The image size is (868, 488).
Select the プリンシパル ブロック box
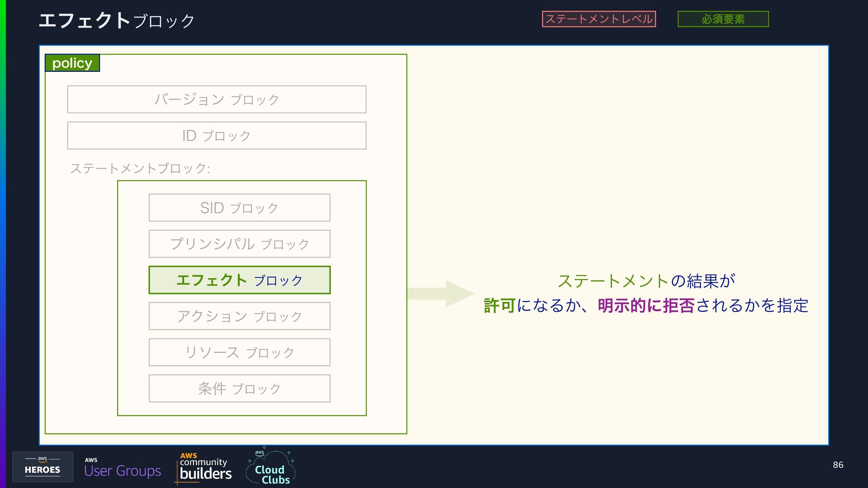tap(240, 244)
